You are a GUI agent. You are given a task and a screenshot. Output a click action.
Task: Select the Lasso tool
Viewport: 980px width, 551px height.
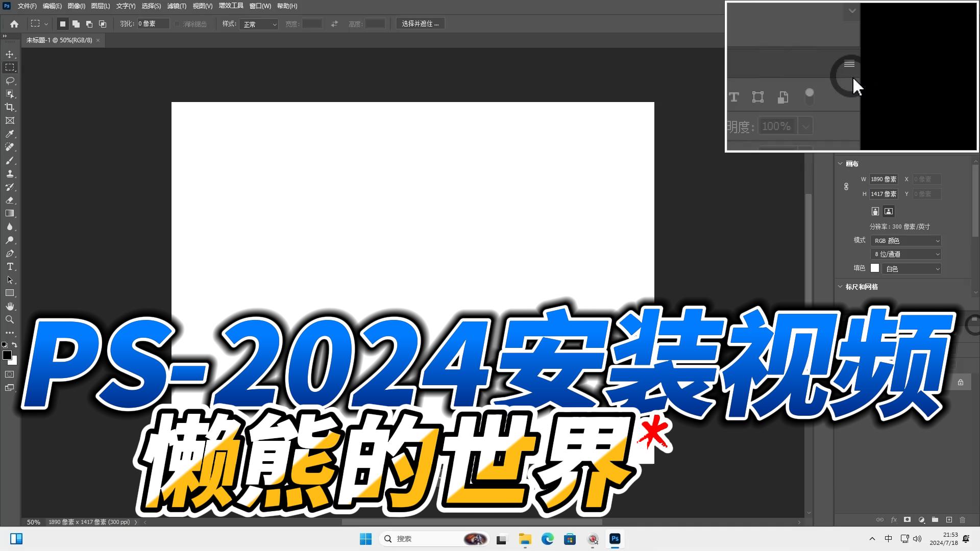tap(10, 81)
